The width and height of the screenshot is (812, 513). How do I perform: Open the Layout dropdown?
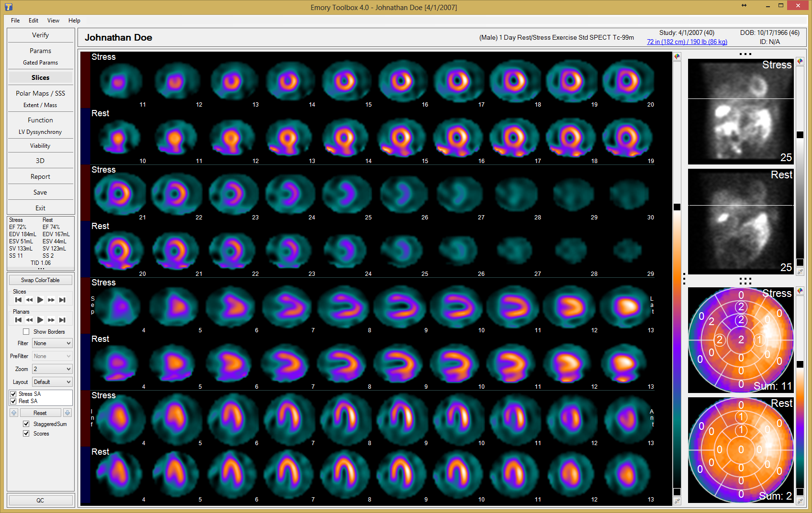pos(52,382)
